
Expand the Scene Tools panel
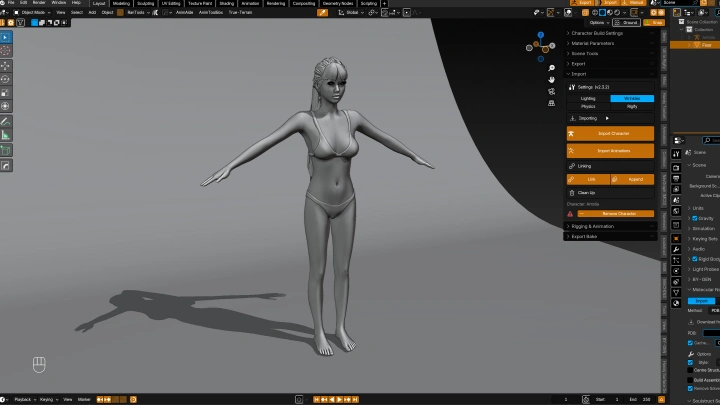pos(610,54)
